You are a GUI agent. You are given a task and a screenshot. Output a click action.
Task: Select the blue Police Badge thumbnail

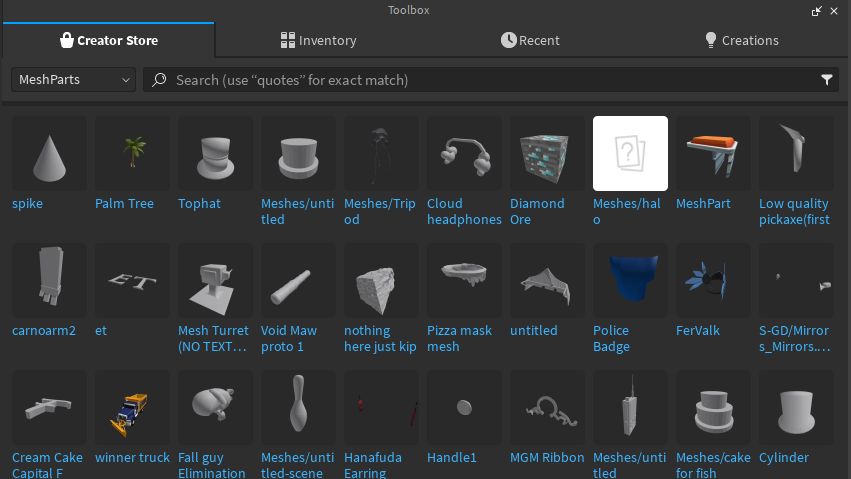(x=631, y=280)
